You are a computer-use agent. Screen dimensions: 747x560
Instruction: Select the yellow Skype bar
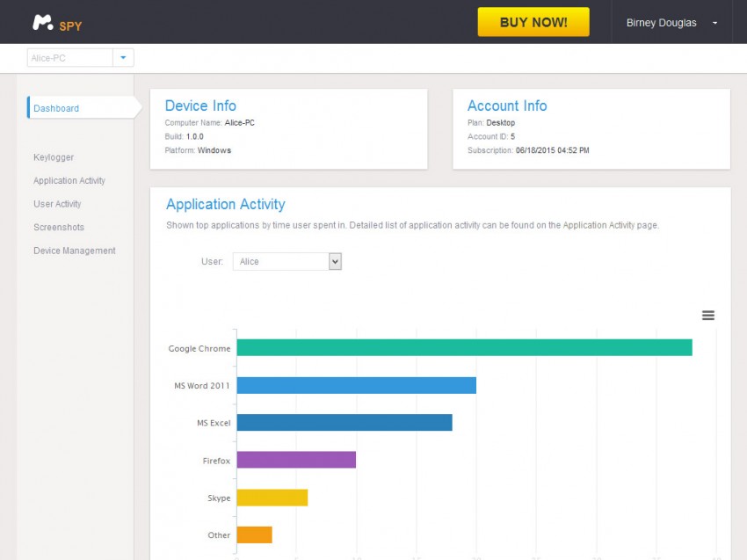pyautogui.click(x=272, y=498)
